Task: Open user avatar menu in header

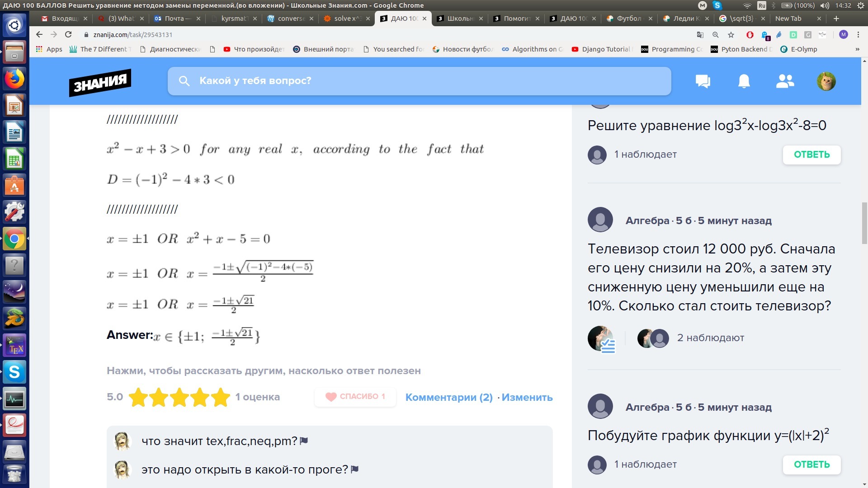Action: [826, 81]
